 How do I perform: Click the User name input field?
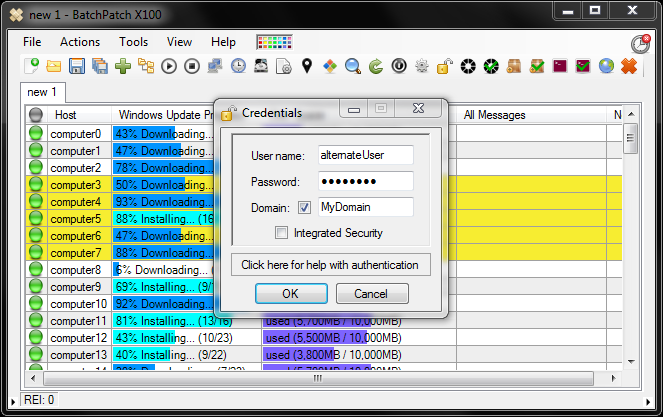(366, 155)
